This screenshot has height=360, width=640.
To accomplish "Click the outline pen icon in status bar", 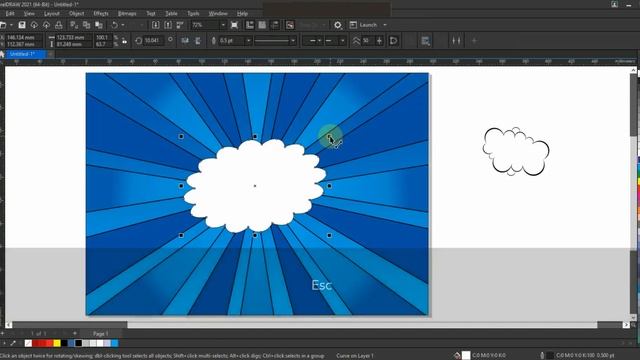I will [x=542, y=356].
